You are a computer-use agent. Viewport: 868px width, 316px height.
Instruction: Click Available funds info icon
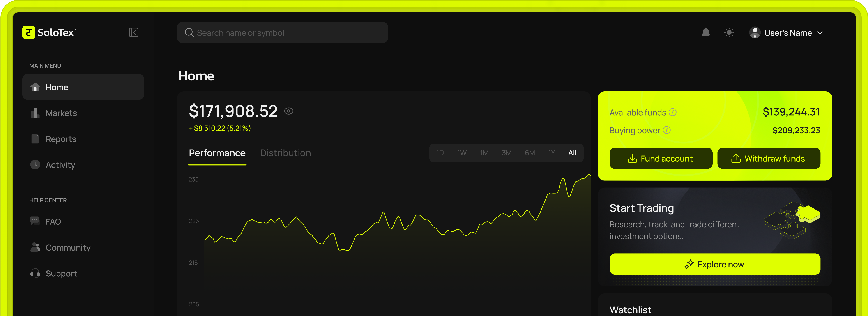673,112
